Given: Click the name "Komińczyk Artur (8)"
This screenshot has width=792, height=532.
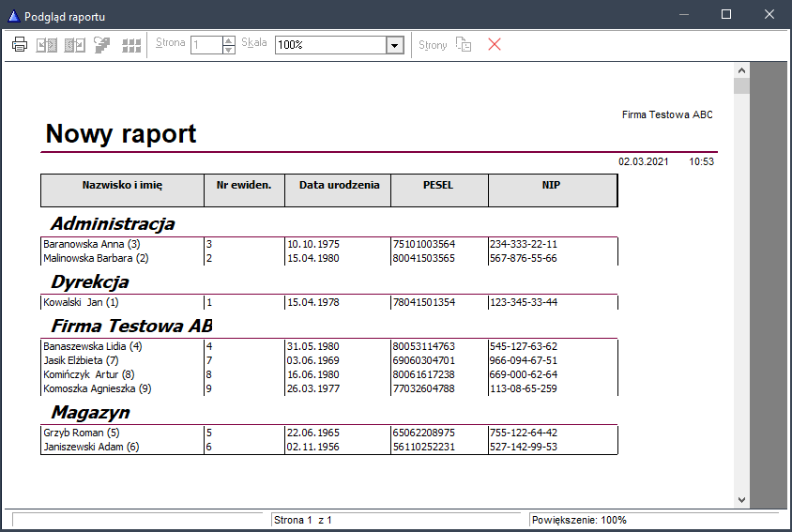Looking at the screenshot, I should (x=88, y=375).
